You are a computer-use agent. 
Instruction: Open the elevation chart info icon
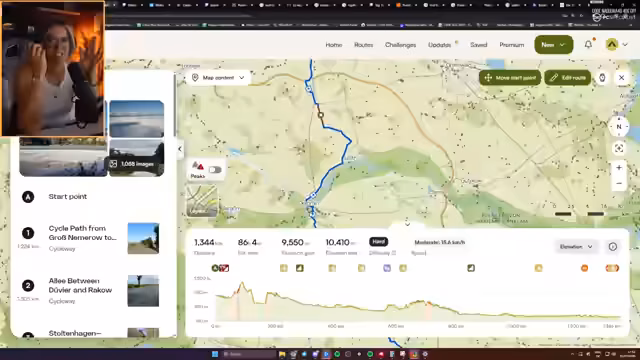(x=613, y=247)
